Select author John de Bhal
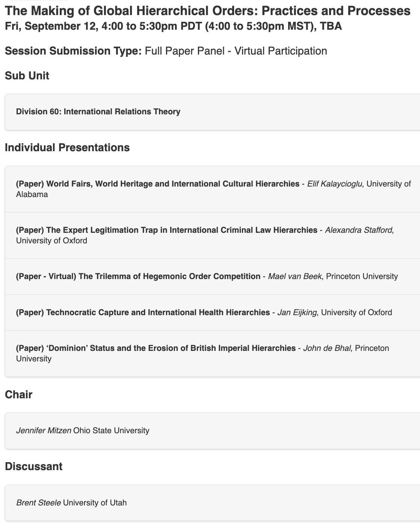Image resolution: width=420 pixels, height=528 pixels. pos(327,348)
